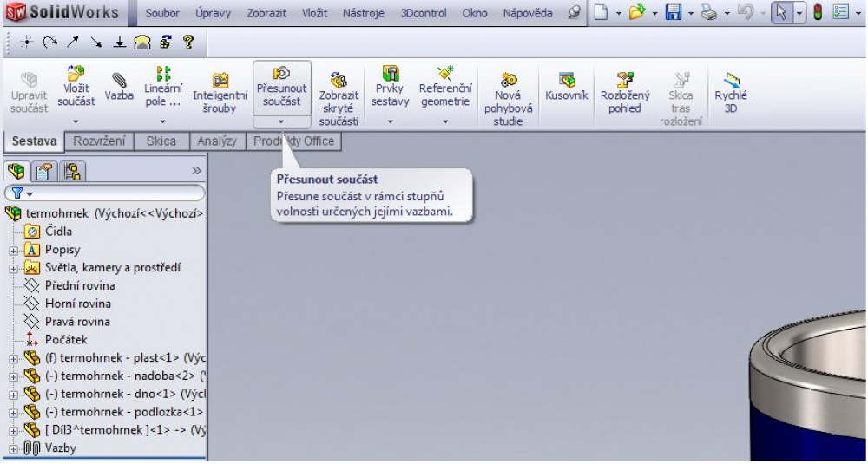Open the Nápověda menu
Screen dimensions: 868x464
click(528, 13)
